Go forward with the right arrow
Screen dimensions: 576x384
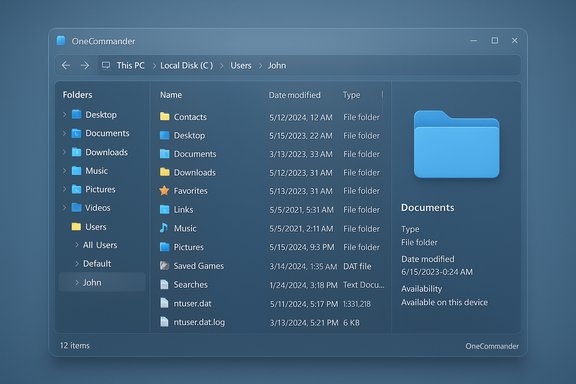(85, 65)
